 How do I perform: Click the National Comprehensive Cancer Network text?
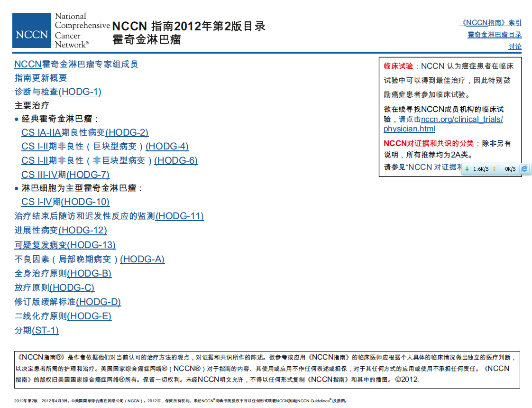(x=82, y=30)
